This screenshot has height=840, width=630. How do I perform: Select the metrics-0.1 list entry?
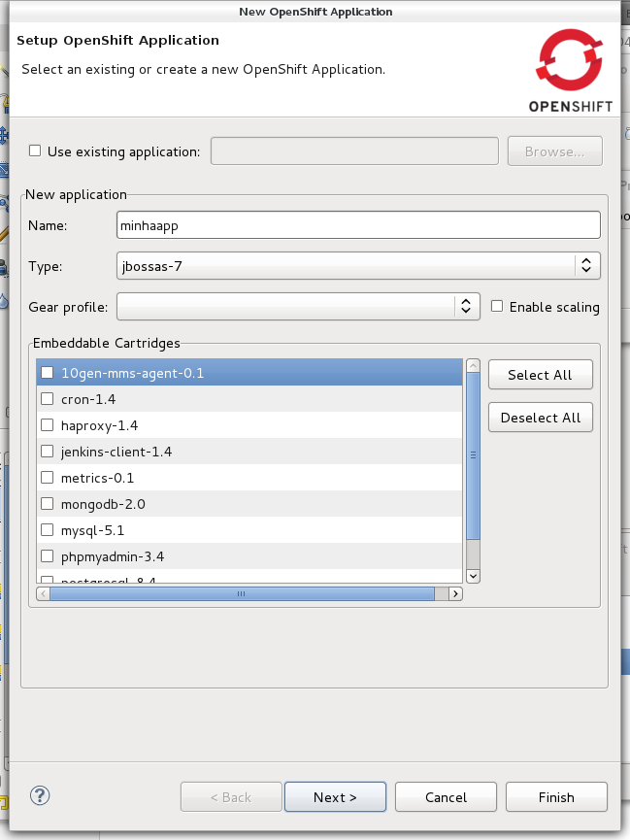click(x=249, y=478)
